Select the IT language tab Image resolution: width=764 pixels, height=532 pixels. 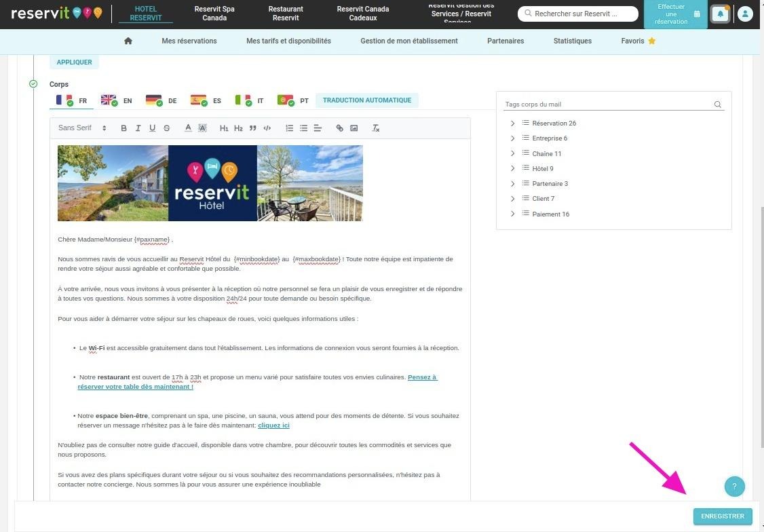point(249,100)
